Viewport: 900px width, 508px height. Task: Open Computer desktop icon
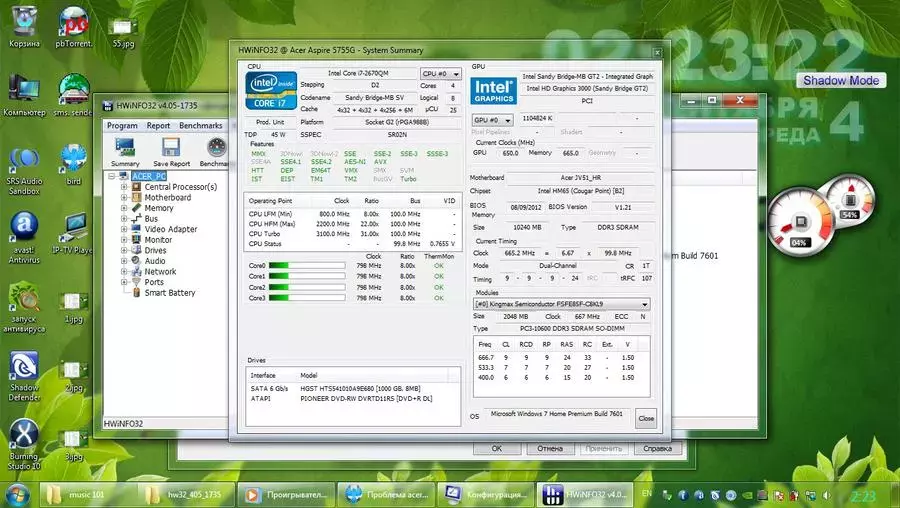click(24, 95)
